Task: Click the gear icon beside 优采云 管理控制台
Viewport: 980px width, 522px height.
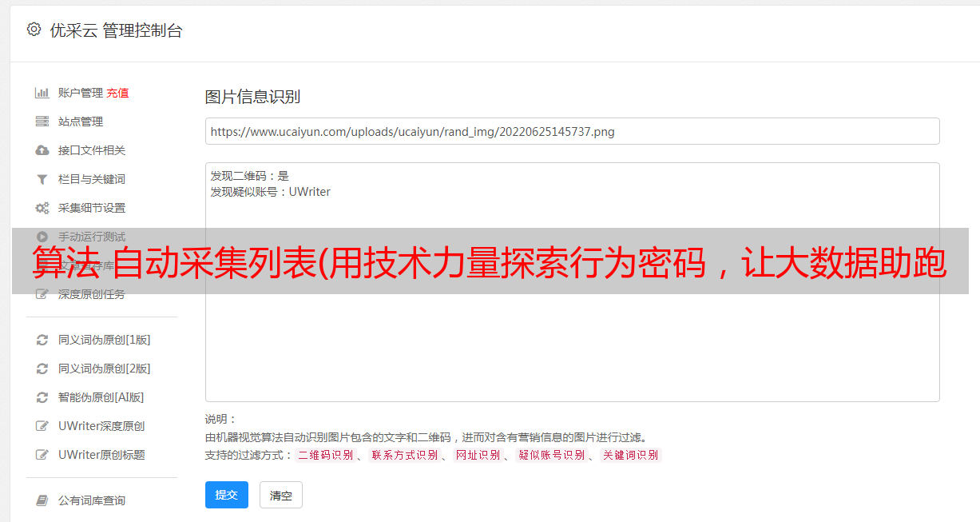Action: [x=34, y=30]
